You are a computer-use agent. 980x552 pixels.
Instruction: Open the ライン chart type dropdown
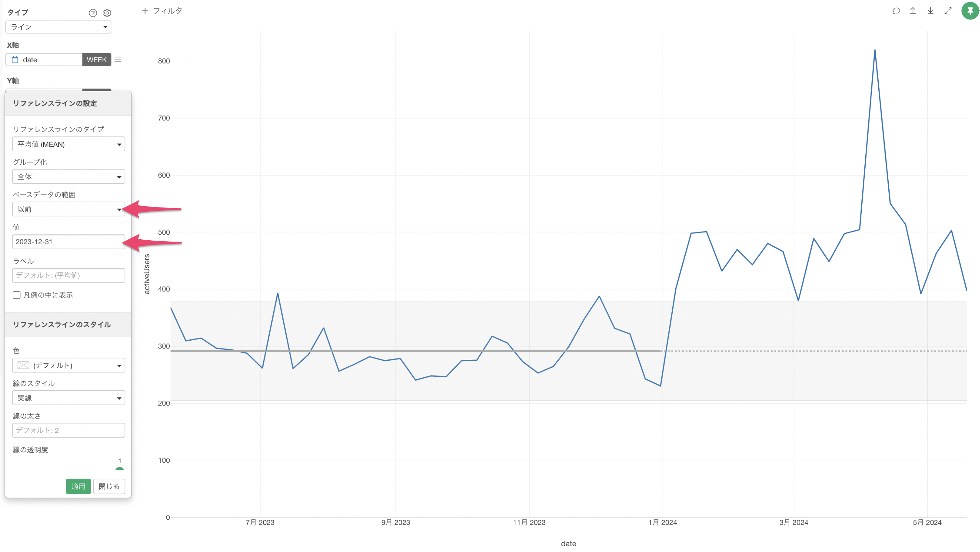point(58,27)
